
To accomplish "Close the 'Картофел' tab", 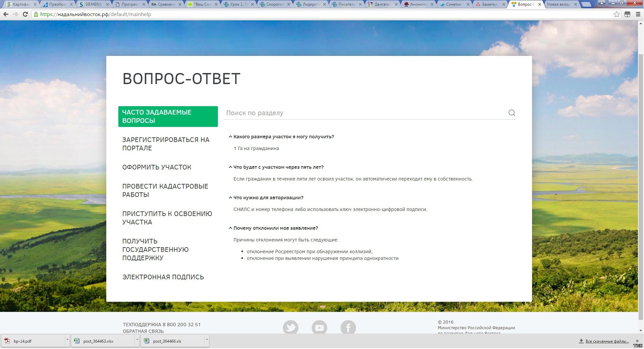I will pyautogui.click(x=35, y=4).
